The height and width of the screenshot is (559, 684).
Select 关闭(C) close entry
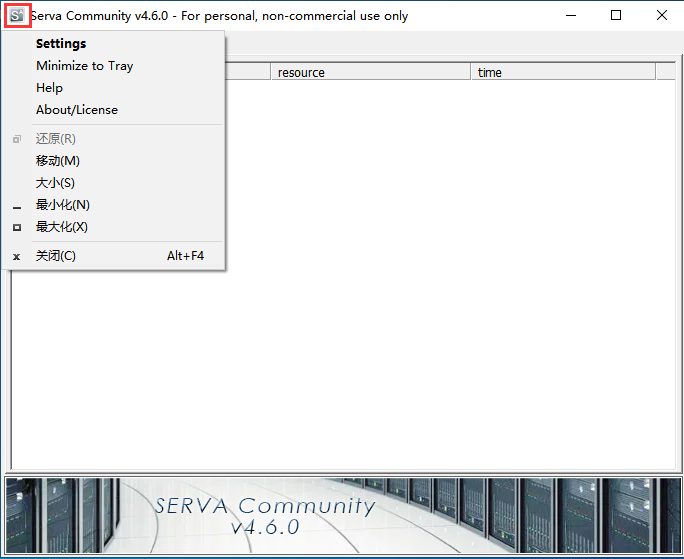point(113,256)
